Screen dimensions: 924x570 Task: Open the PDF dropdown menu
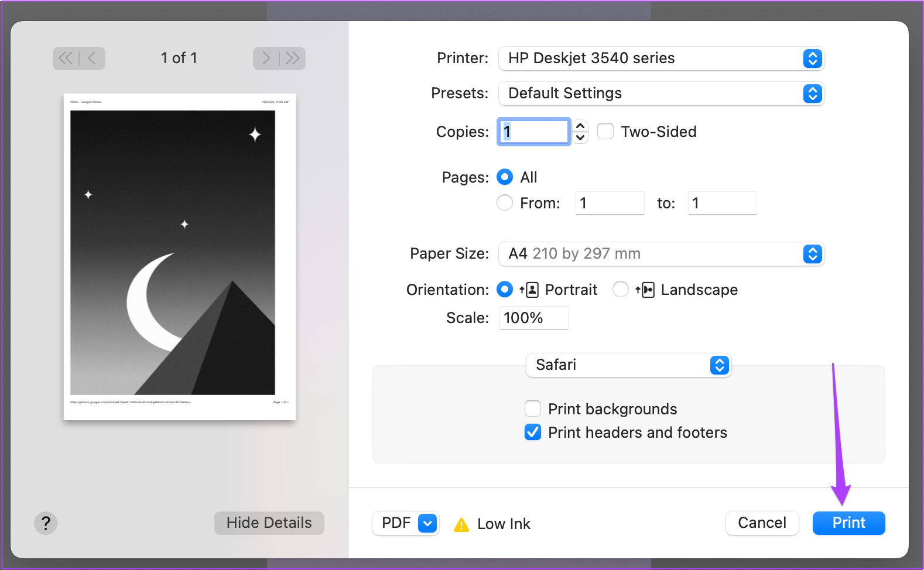[x=405, y=523]
